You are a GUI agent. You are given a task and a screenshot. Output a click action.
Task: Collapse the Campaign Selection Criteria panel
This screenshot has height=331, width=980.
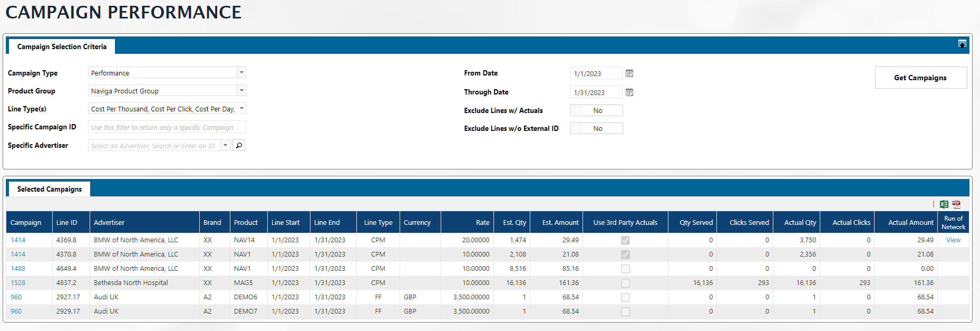(x=962, y=44)
